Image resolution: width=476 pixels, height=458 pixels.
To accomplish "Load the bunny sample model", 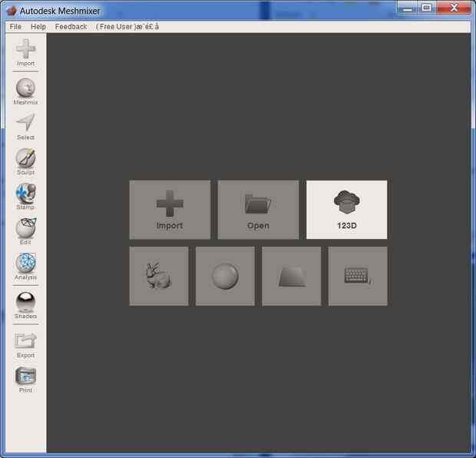I will (159, 276).
